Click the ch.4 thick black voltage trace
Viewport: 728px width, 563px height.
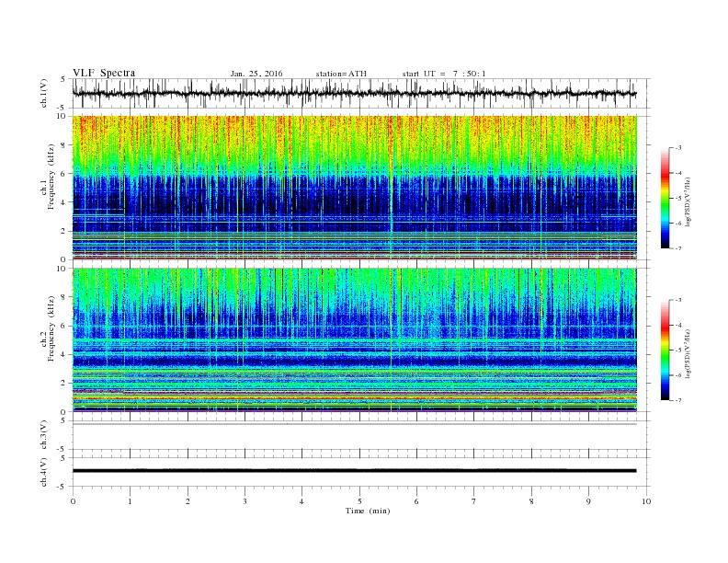[354, 471]
